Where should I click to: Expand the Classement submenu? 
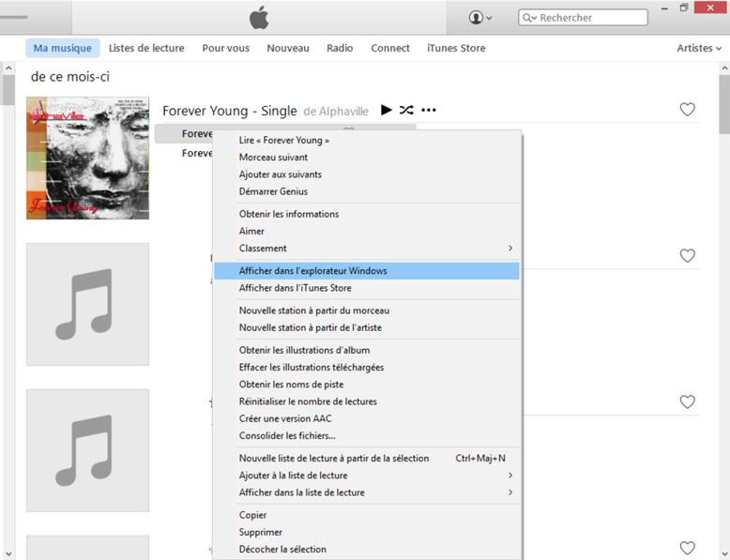click(366, 249)
